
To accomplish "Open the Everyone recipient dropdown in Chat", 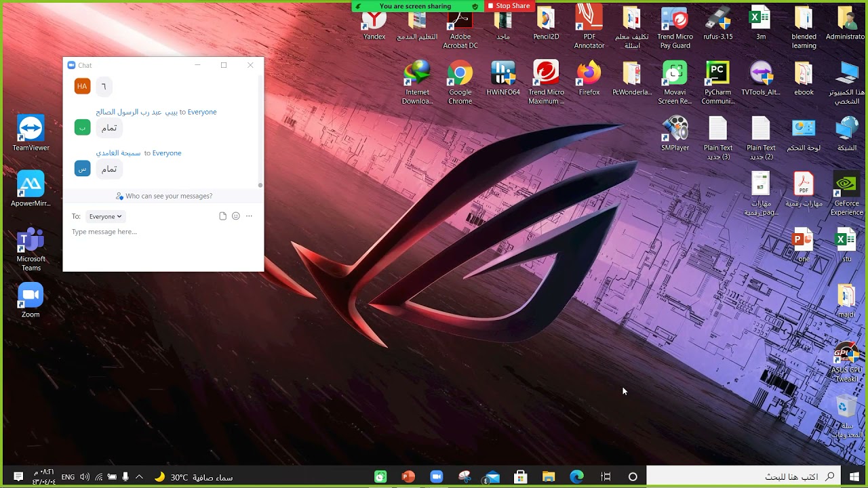I will [105, 216].
